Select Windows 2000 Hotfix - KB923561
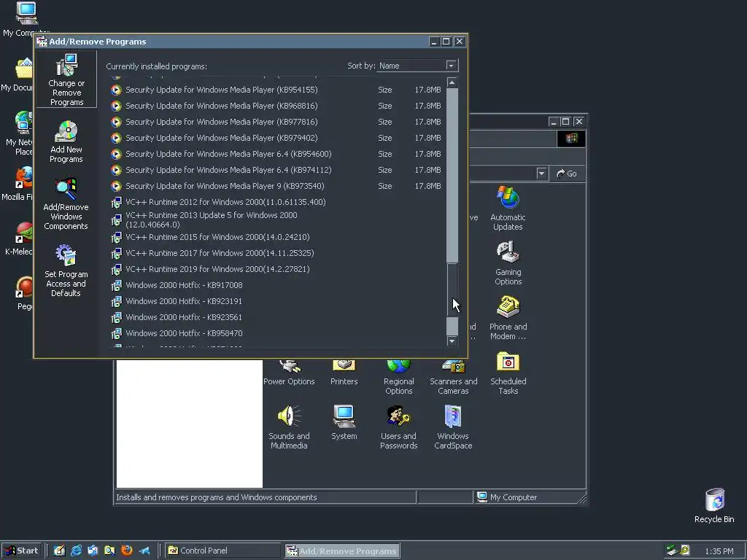 tap(276, 318)
